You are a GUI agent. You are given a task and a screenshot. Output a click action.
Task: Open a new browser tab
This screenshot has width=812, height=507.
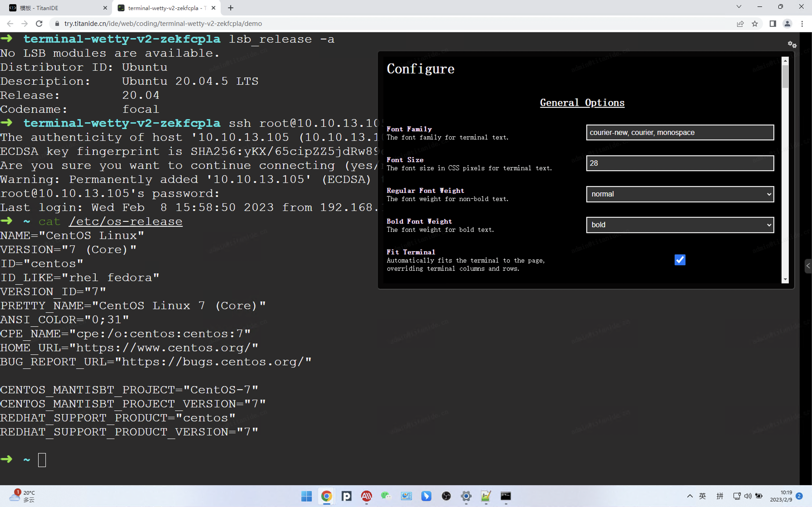point(230,8)
